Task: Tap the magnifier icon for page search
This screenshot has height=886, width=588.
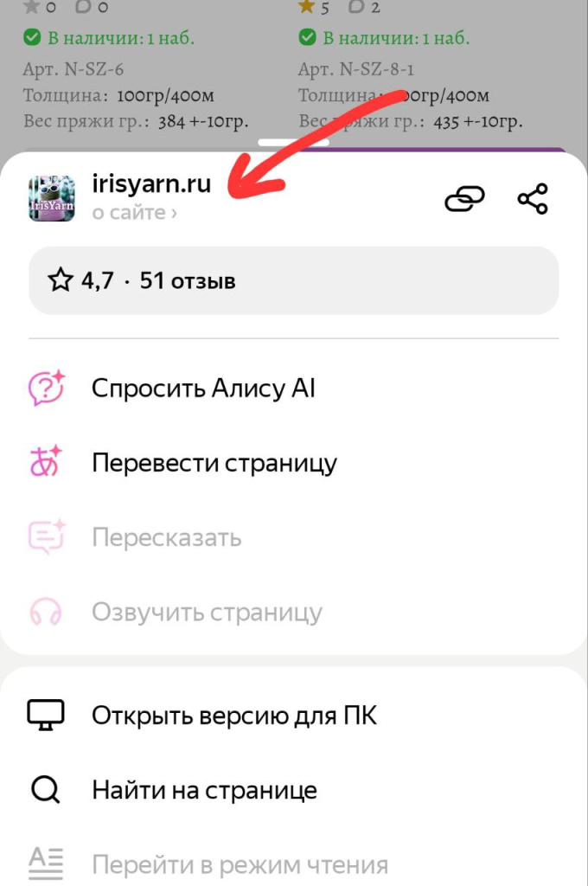Action: pos(45,789)
